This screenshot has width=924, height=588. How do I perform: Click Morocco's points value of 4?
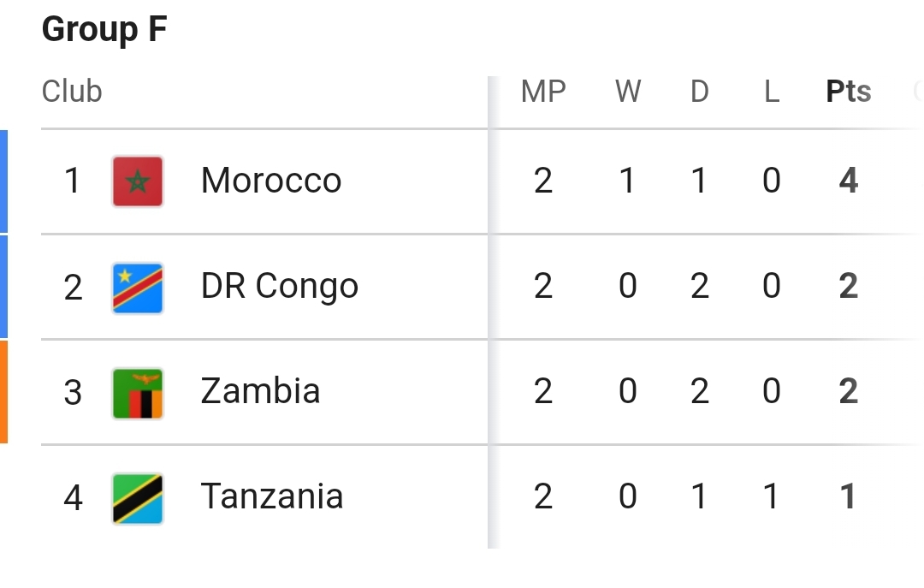coord(849,181)
